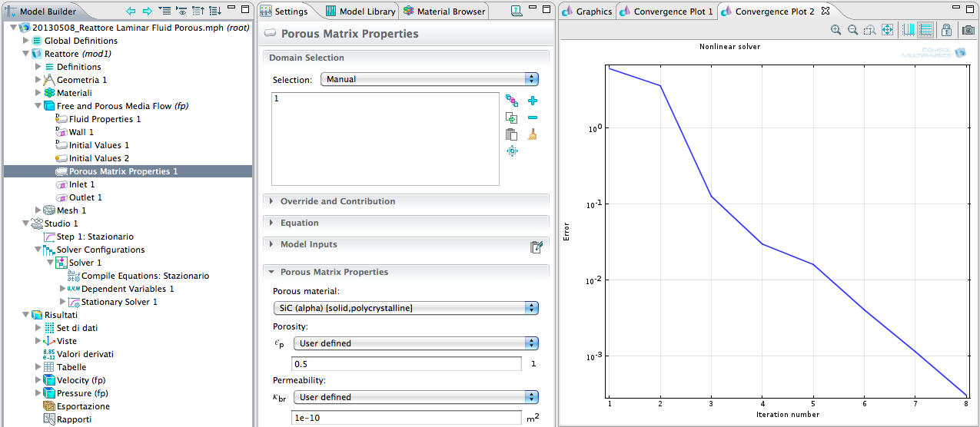Viewport: 980px width, 427px height.
Task: Click the paste selection clipboard icon
Action: click(x=511, y=134)
